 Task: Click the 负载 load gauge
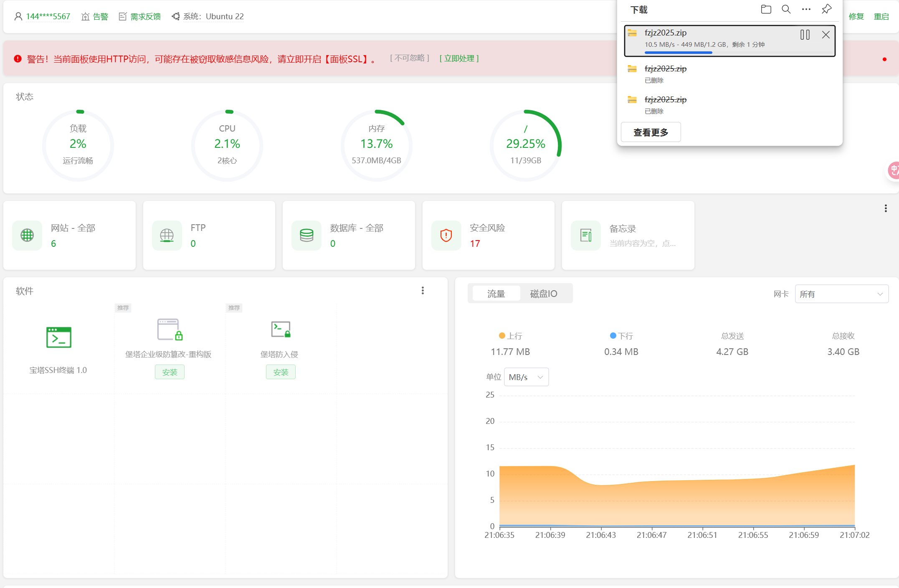pyautogui.click(x=78, y=145)
